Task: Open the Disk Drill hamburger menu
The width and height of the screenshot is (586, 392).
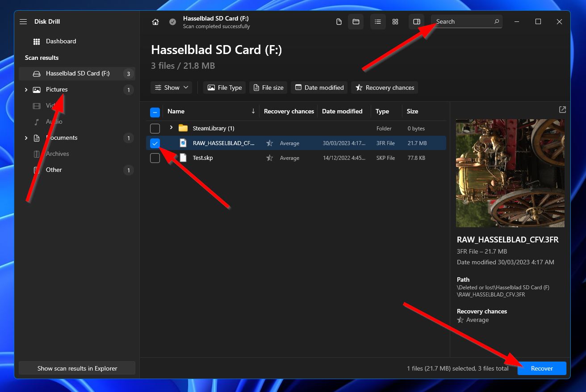Action: pos(23,21)
